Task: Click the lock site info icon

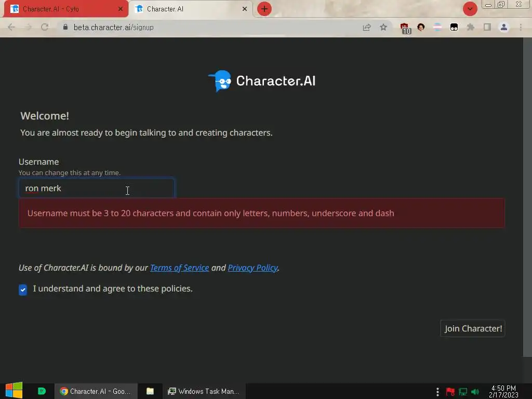Action: (65, 27)
